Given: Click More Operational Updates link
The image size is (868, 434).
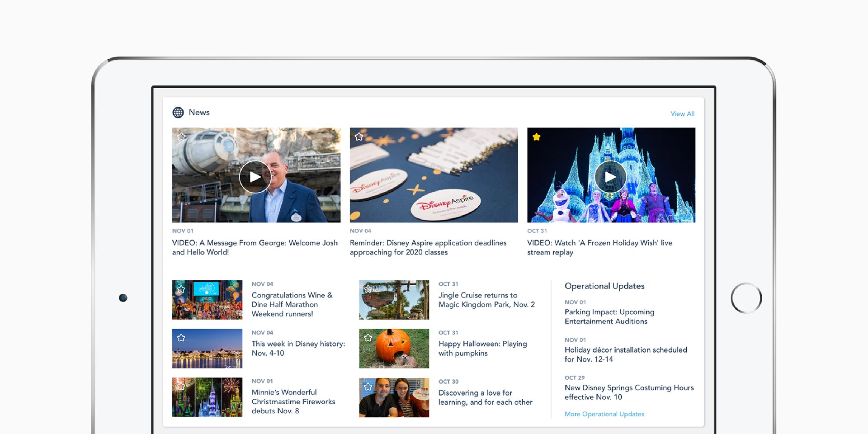Looking at the screenshot, I should 604,414.
